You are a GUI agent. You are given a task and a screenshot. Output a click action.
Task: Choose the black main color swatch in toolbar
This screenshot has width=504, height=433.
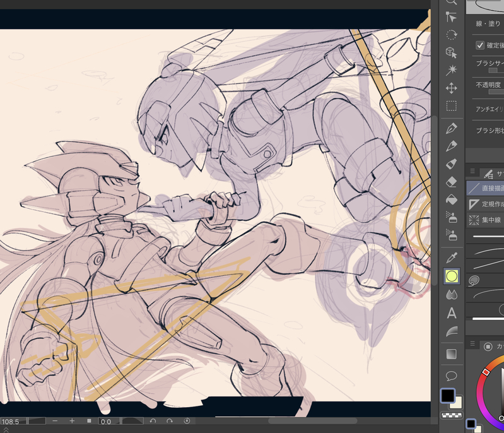coord(447,396)
